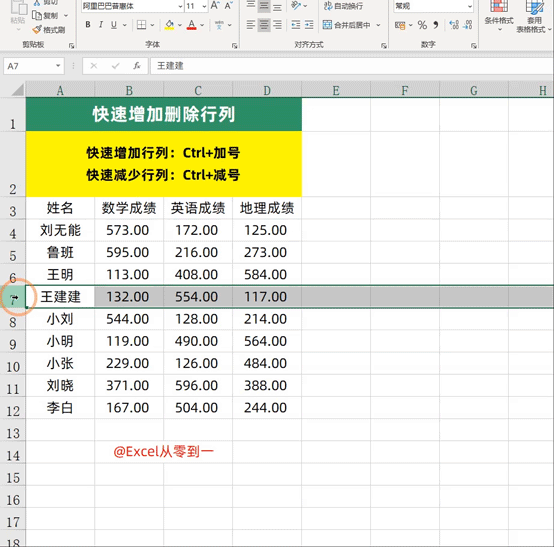Click the formula bar Cancel X icon

94,66
